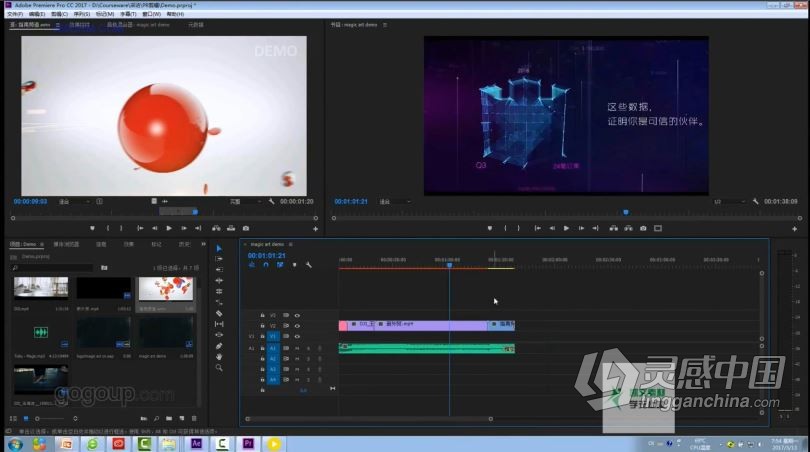Image resolution: width=810 pixels, height=452 pixels.
Task: Switch to the 媒体浏览器 tab
Action: point(66,243)
